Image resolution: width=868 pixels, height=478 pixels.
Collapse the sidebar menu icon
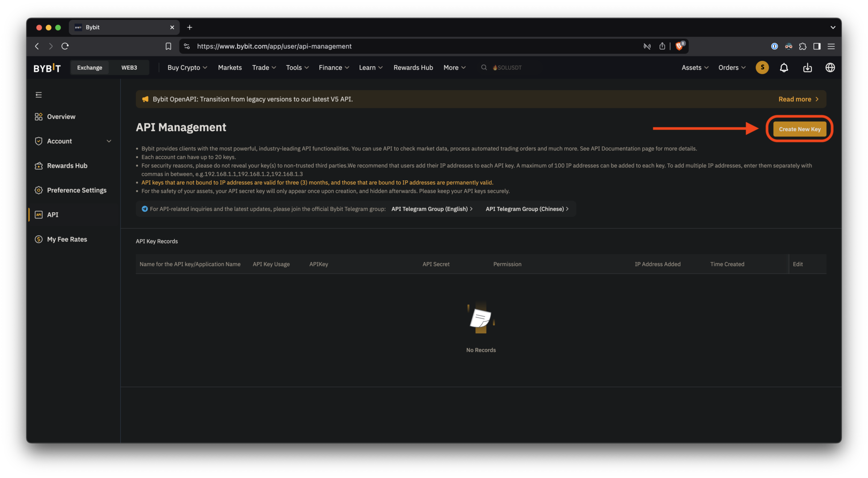39,95
